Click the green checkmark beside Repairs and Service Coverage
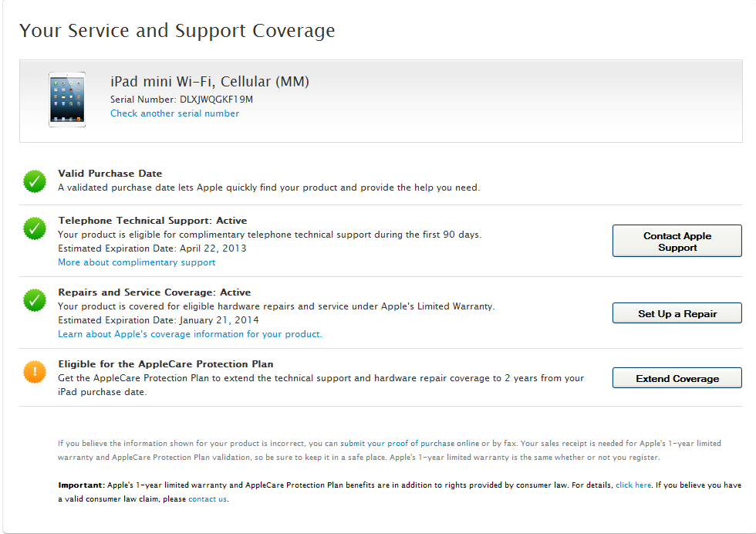This screenshot has height=534, width=756. [x=34, y=300]
